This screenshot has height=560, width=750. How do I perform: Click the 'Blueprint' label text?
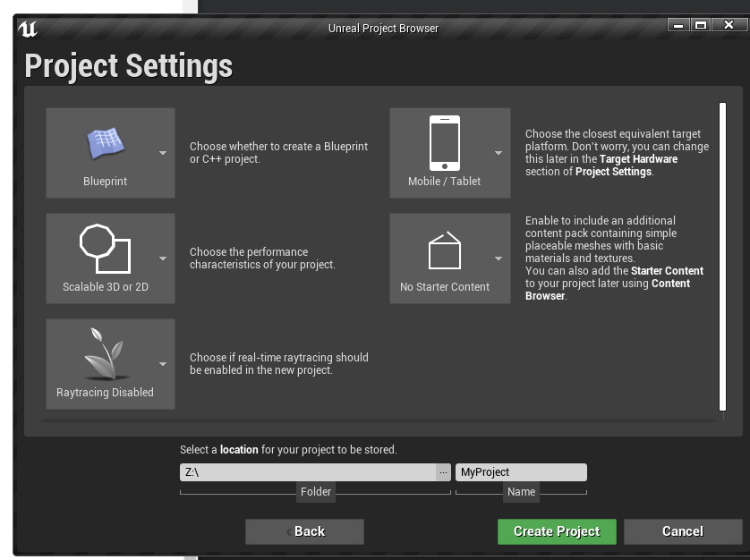click(x=106, y=182)
